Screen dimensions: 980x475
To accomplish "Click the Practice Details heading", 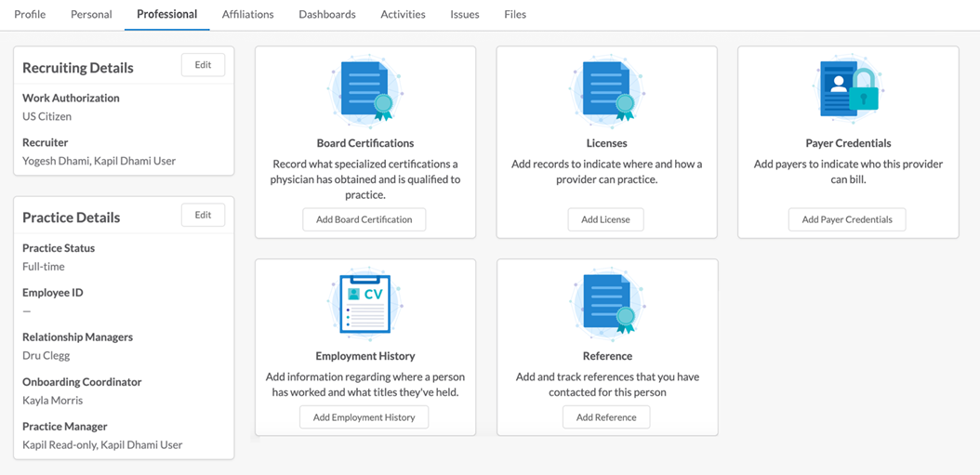I will [x=72, y=218].
